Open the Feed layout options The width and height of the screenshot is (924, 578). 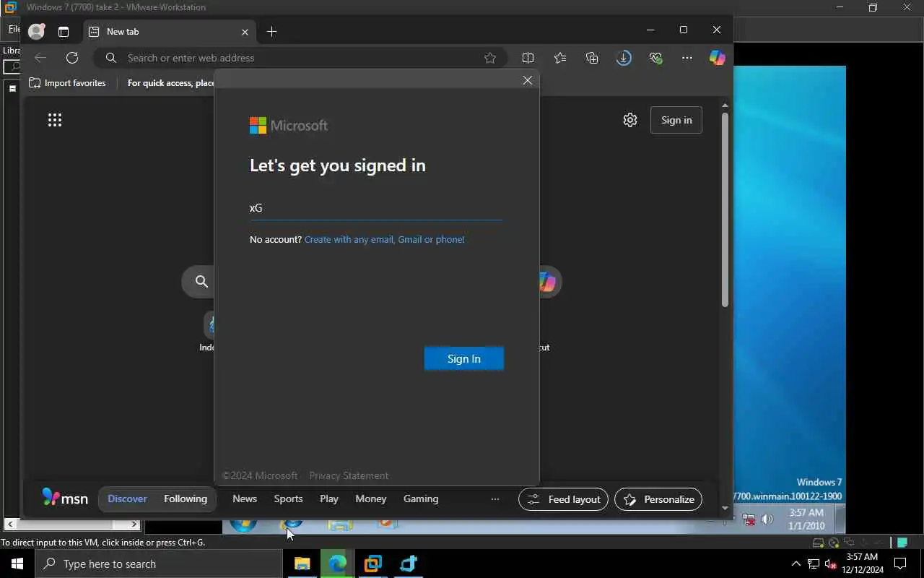[x=564, y=499]
